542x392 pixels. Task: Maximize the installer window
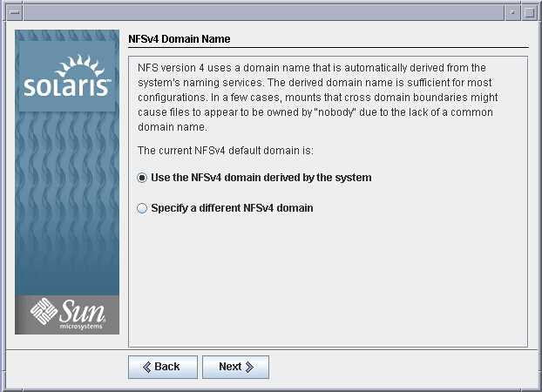[529, 12]
